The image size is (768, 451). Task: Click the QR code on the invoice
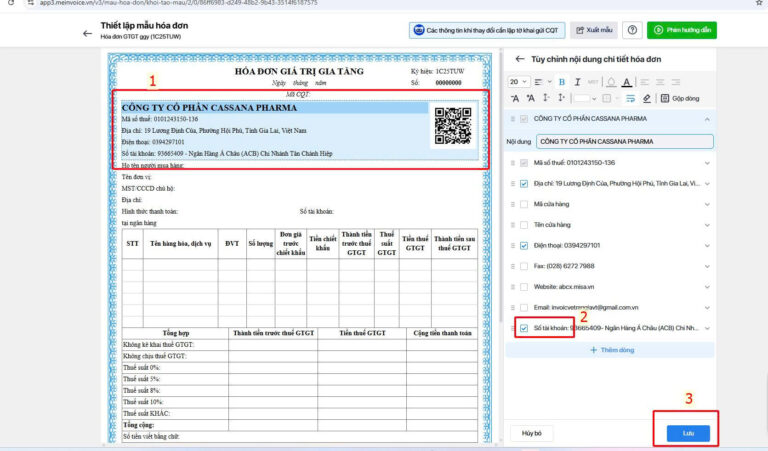pyautogui.click(x=451, y=125)
